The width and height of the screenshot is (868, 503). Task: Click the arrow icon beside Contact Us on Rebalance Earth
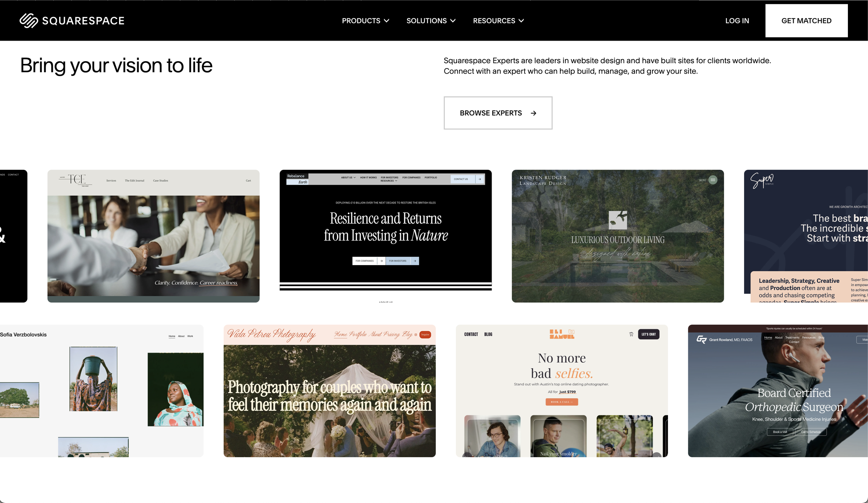coord(480,179)
